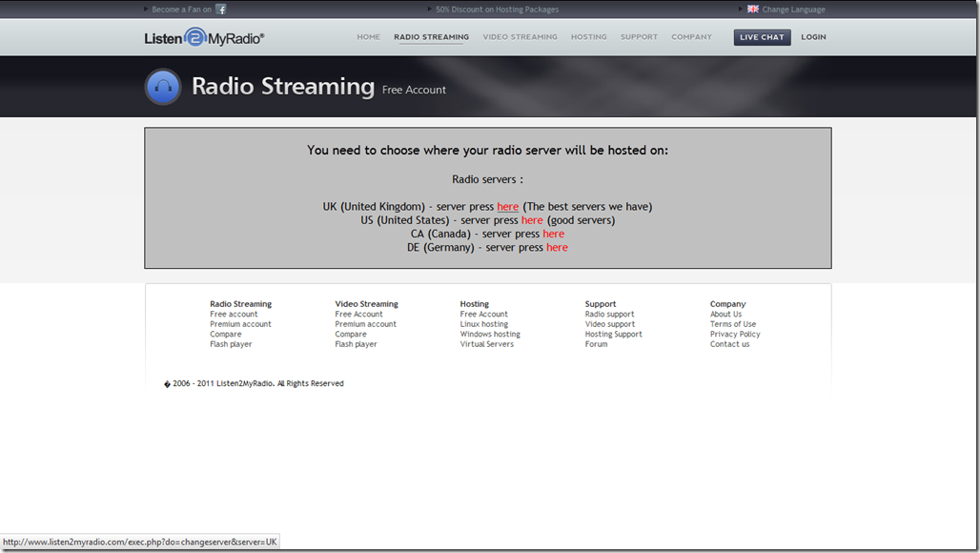Click the blue headphones Radio Streaming icon
The image size is (980, 553).
[x=163, y=86]
